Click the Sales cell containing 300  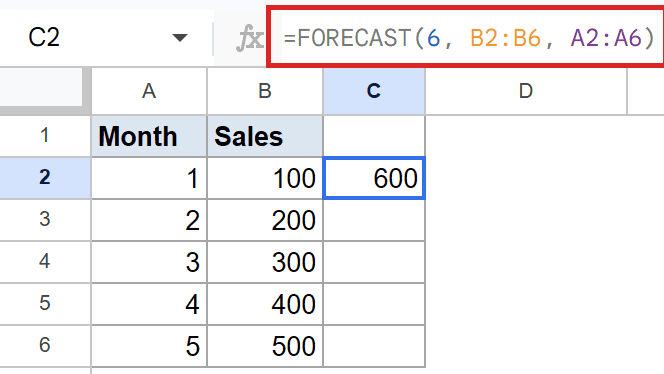coord(265,261)
